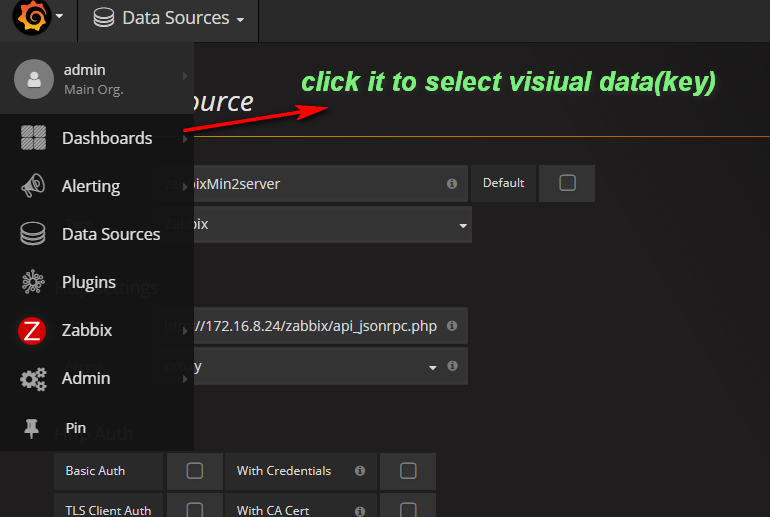Screen dimensions: 770x517
Task: Expand the admin submenu arrow
Action: point(185,76)
